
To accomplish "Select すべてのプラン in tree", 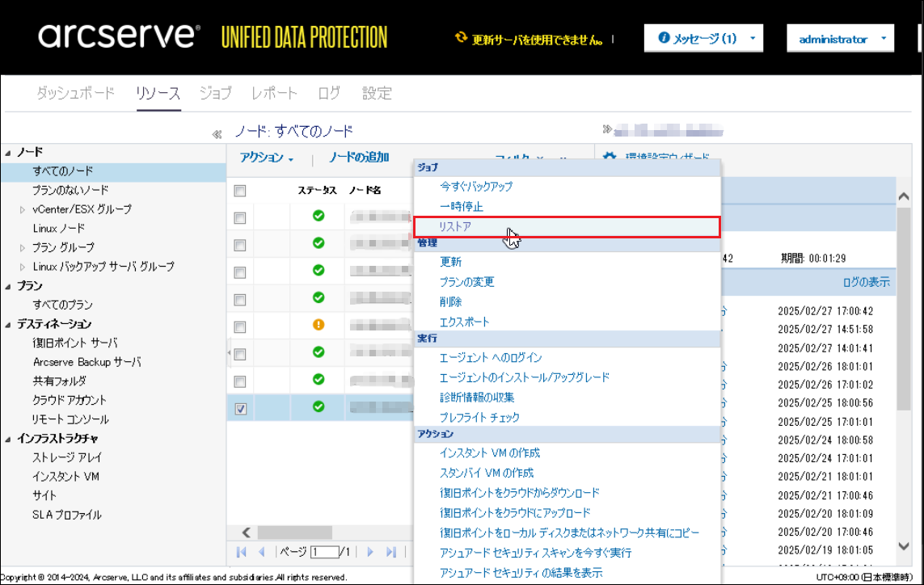I will 62,305.
